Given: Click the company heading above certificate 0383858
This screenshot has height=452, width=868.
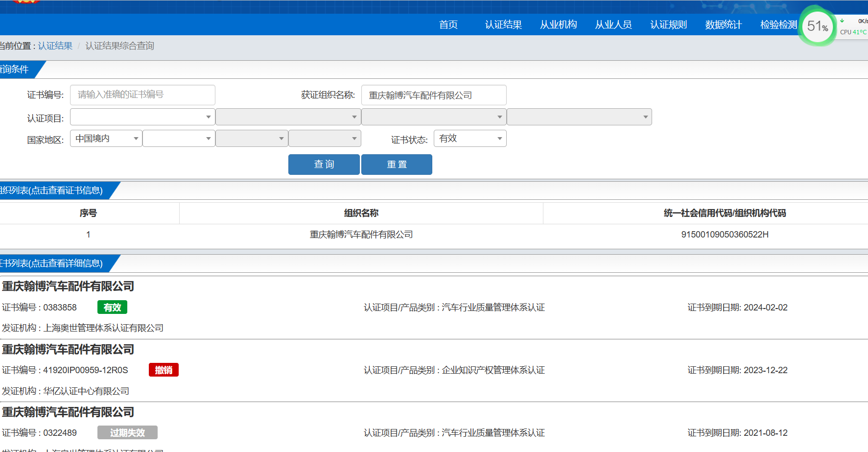Looking at the screenshot, I should click(68, 286).
